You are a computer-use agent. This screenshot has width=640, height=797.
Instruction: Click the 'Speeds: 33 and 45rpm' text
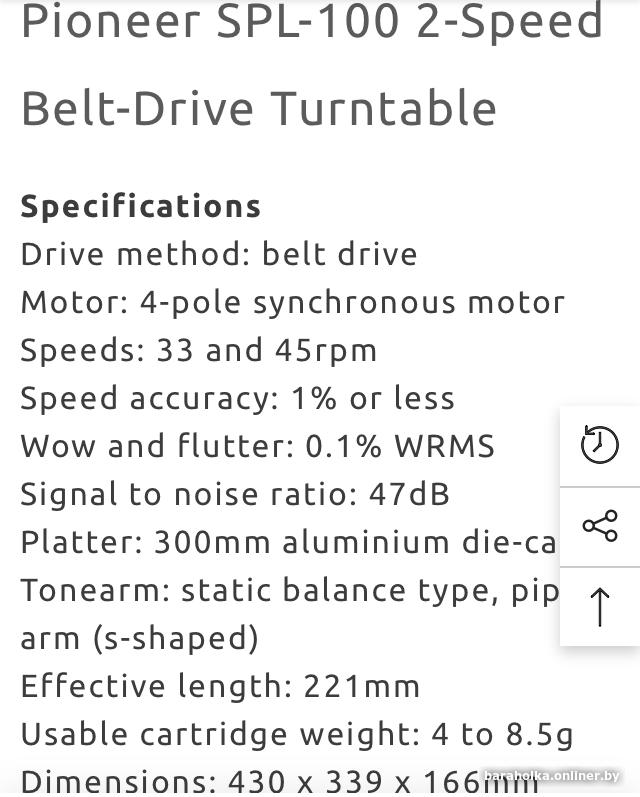tap(199, 350)
